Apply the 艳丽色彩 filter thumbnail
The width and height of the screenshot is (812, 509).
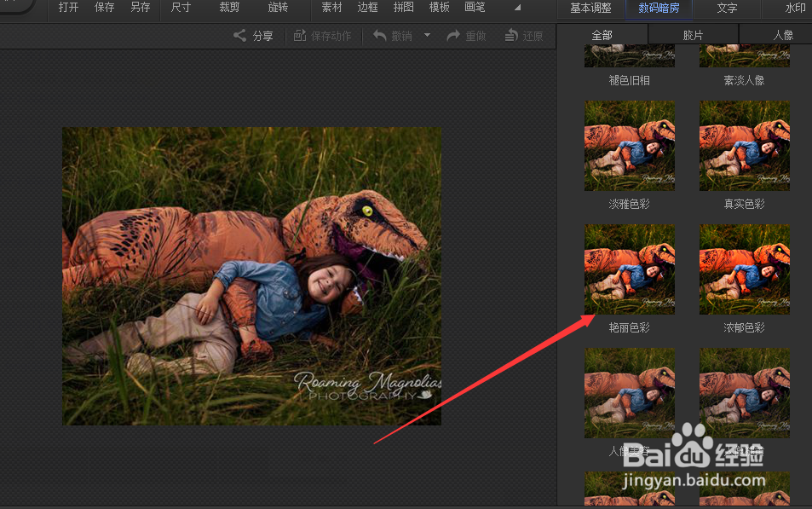pyautogui.click(x=630, y=269)
